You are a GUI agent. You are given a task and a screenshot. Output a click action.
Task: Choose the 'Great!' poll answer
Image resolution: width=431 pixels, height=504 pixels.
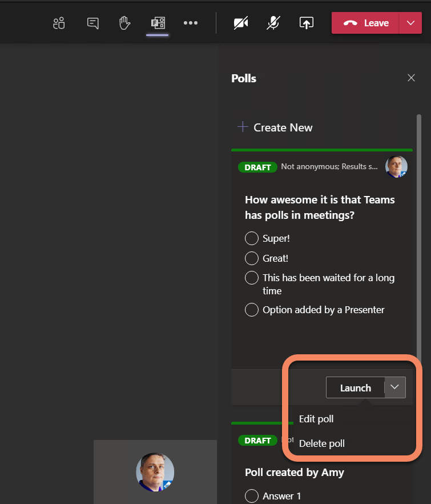[252, 258]
